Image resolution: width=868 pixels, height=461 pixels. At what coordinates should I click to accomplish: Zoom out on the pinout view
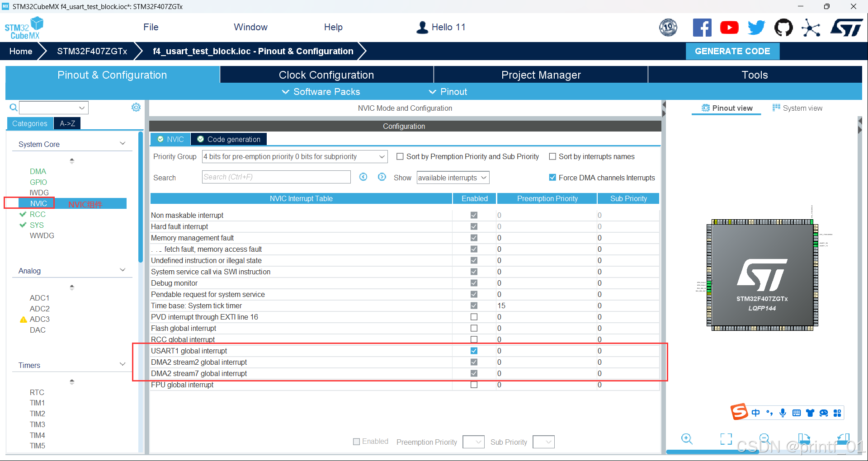click(764, 438)
